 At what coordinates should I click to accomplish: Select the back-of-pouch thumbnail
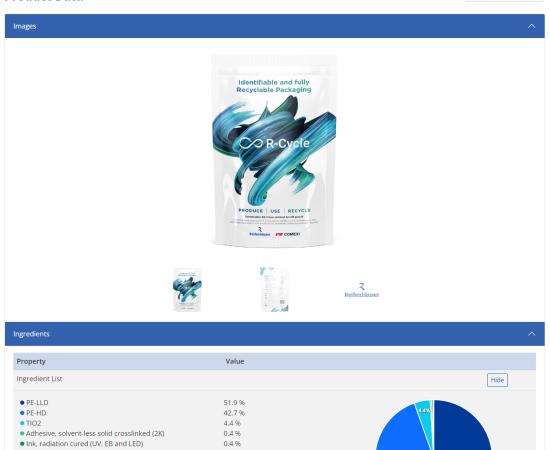click(274, 290)
